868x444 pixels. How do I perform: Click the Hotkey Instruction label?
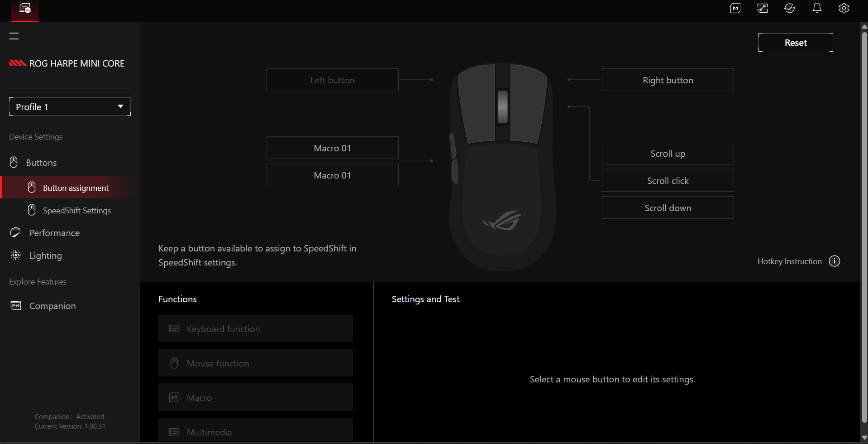coord(789,261)
